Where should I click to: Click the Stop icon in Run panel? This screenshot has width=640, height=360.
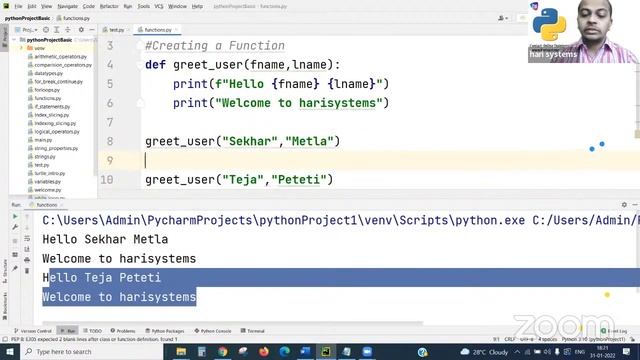point(15,241)
